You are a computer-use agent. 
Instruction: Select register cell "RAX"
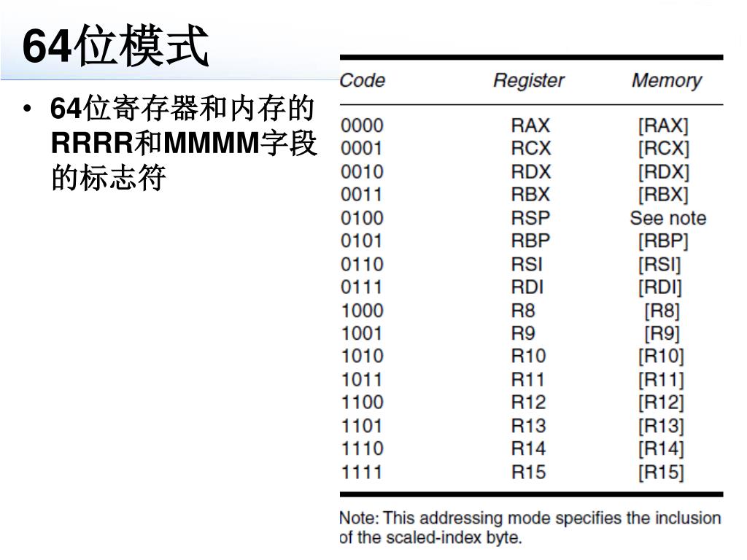pyautogui.click(x=531, y=125)
